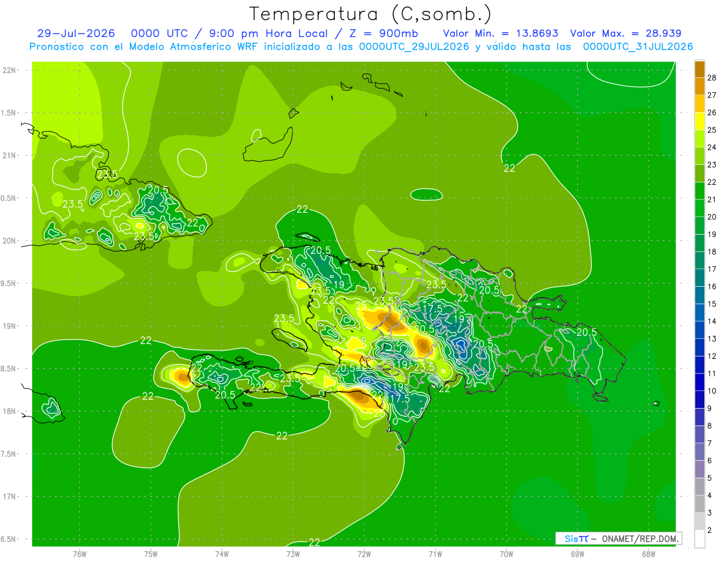Click longitude axis label "69W"
Viewport: 728px width, 562px height.
click(578, 554)
